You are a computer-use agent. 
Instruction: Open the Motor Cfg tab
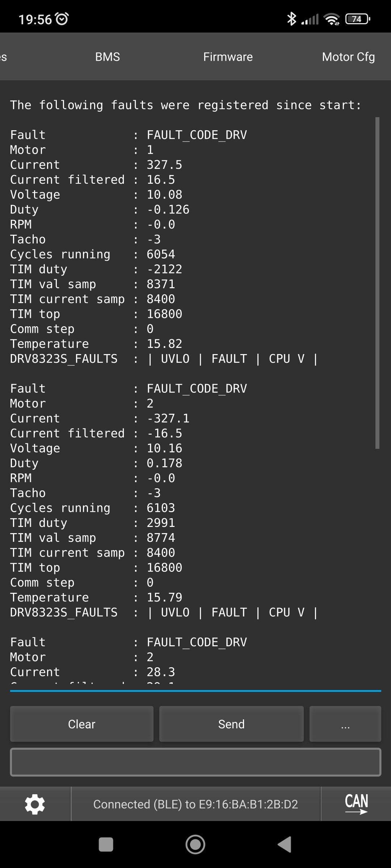point(348,57)
